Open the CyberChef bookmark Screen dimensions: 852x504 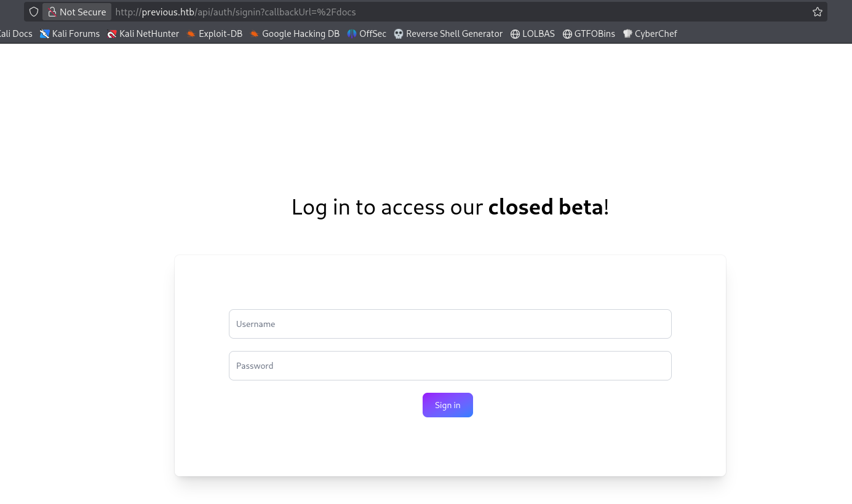coord(650,34)
